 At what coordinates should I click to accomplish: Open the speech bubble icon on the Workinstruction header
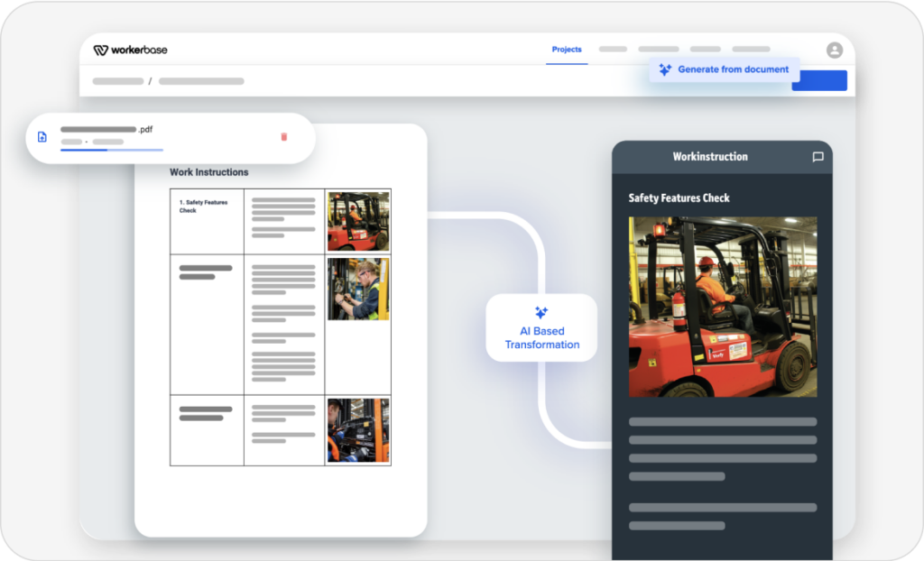pyautogui.click(x=818, y=156)
